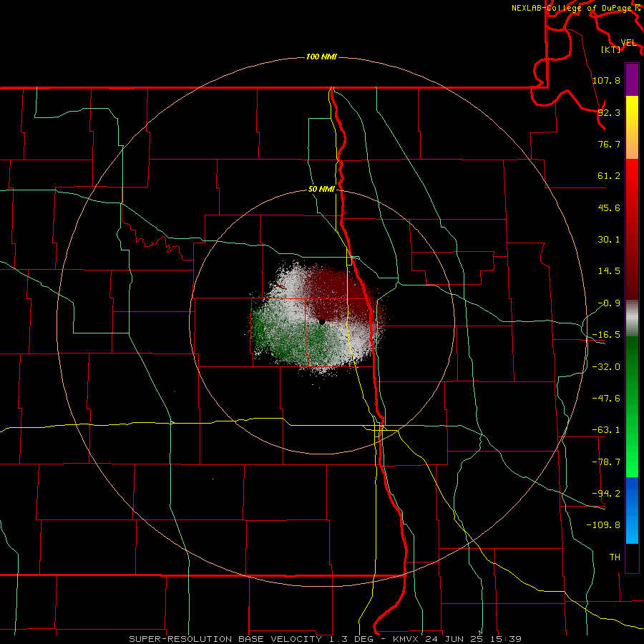The height and width of the screenshot is (644, 644).
Task: Click the -94.2 velocity scale value
Action: pyautogui.click(x=606, y=493)
